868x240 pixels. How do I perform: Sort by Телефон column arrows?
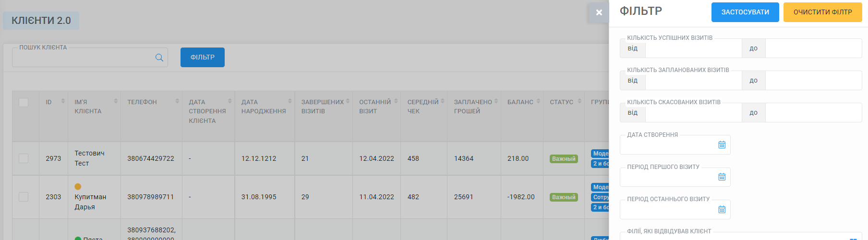[x=177, y=101]
